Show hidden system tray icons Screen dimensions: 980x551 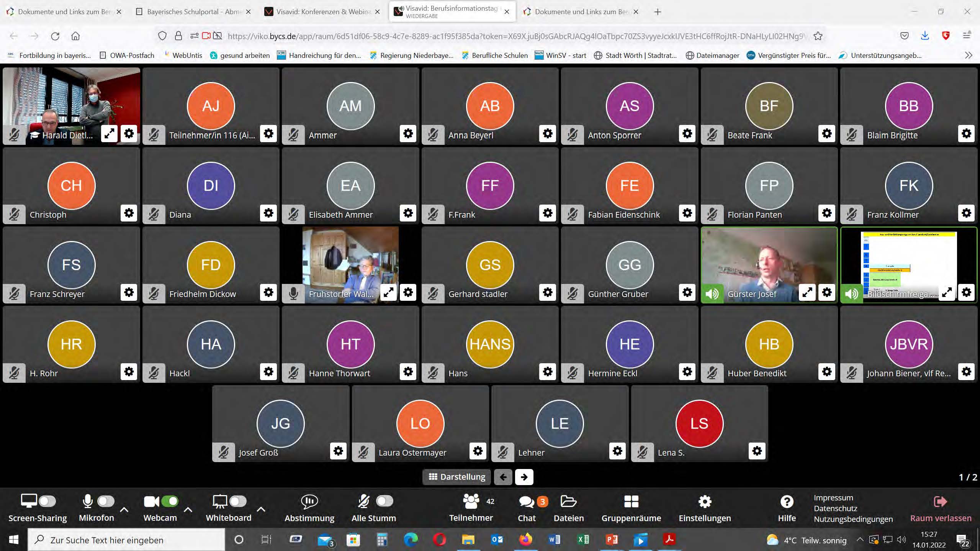point(860,540)
